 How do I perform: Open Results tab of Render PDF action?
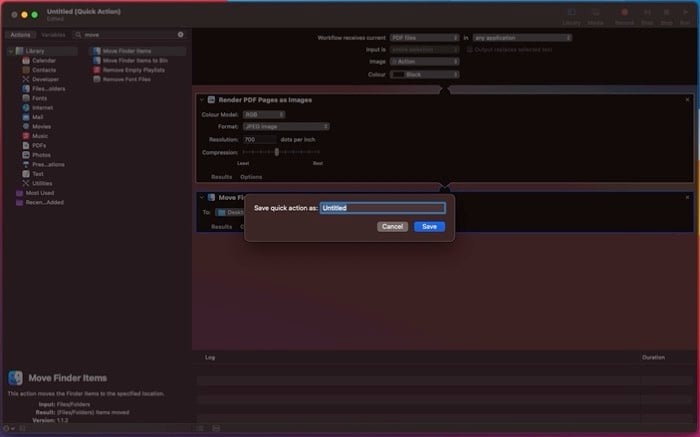tap(221, 177)
